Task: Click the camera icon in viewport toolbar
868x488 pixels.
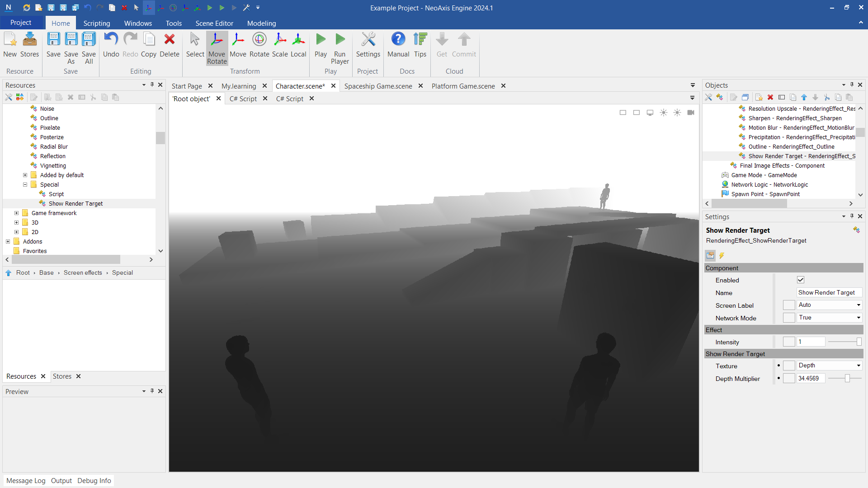Action: click(690, 113)
